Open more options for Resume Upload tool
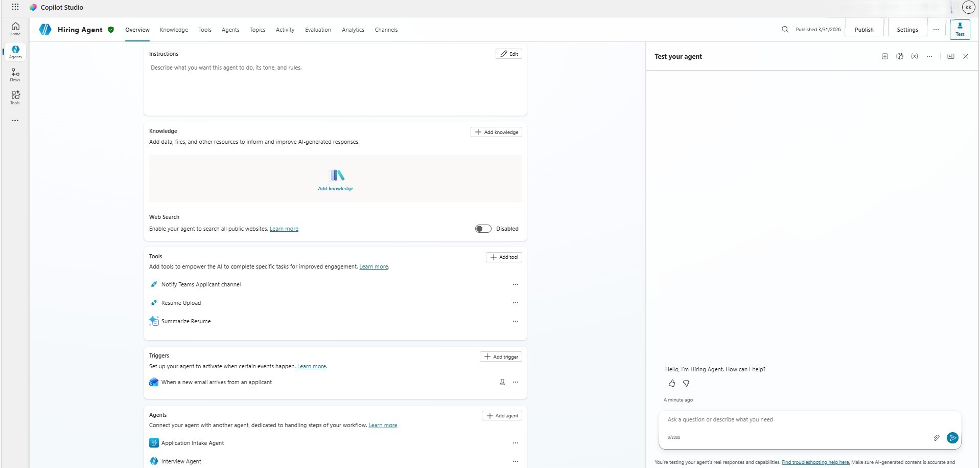980x468 pixels. (516, 303)
